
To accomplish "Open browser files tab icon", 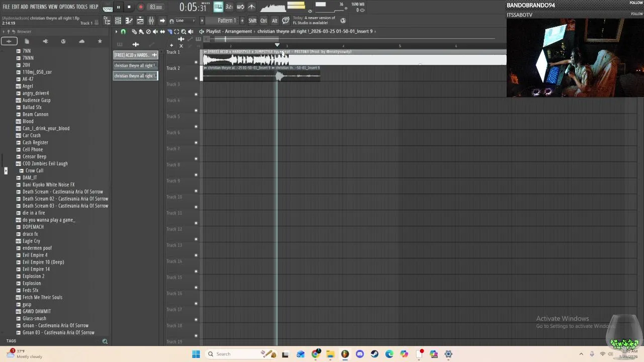I will (27, 41).
